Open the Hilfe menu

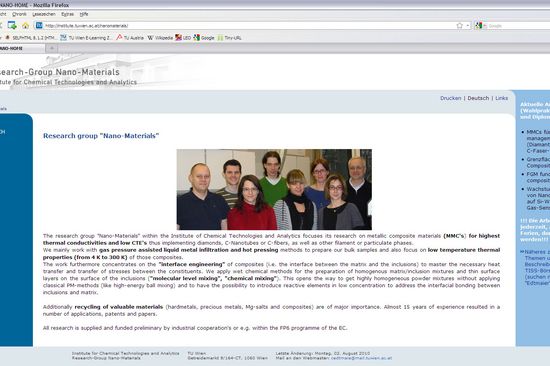click(84, 14)
